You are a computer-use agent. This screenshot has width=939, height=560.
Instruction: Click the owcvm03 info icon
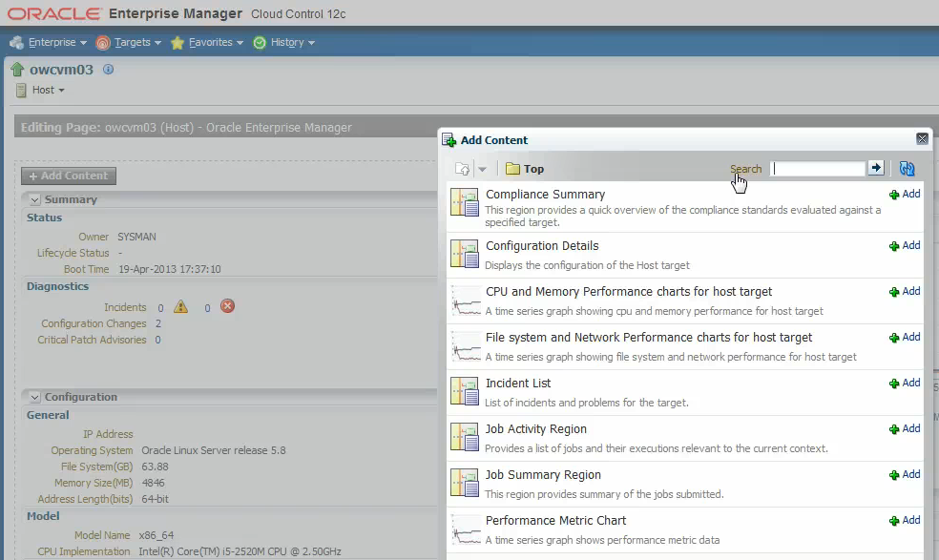pos(108,69)
